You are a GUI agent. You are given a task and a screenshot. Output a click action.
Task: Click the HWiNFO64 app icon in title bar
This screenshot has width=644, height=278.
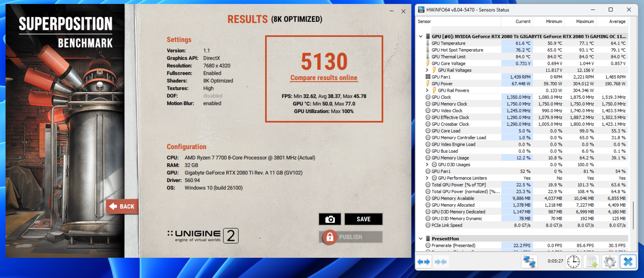point(421,10)
